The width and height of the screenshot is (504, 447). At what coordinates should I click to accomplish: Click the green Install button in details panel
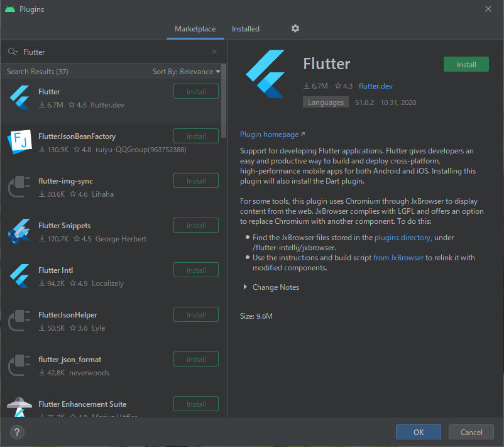[466, 64]
